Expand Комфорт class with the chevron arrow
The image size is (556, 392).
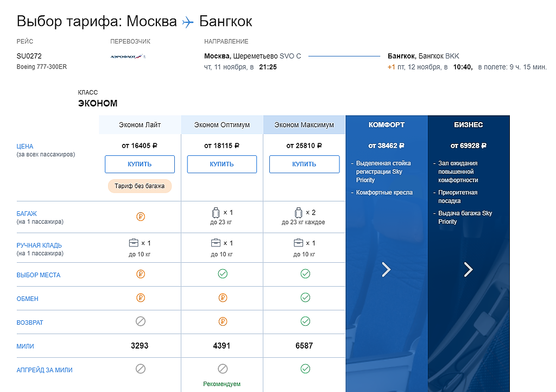(x=386, y=269)
